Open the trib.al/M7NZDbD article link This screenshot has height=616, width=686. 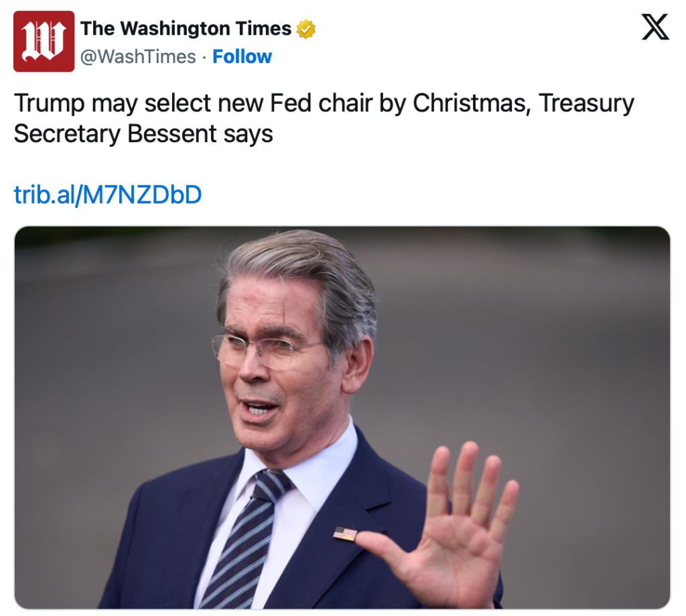108,194
